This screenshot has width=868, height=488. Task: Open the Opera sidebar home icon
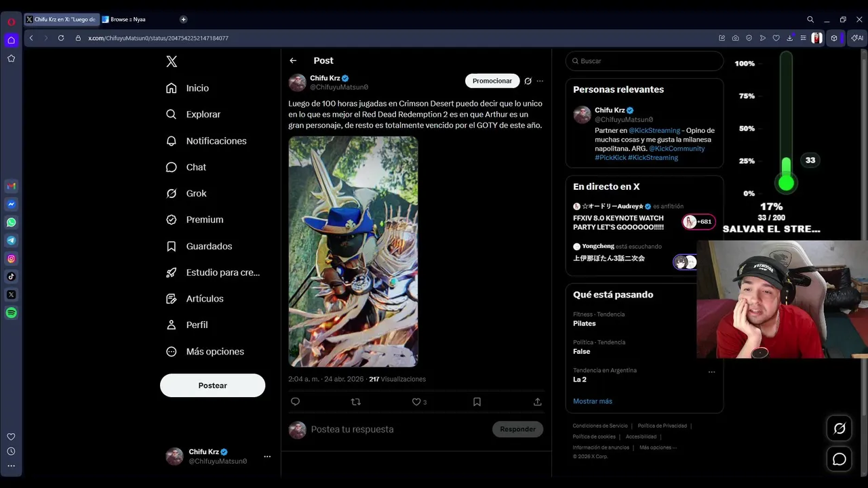(11, 40)
